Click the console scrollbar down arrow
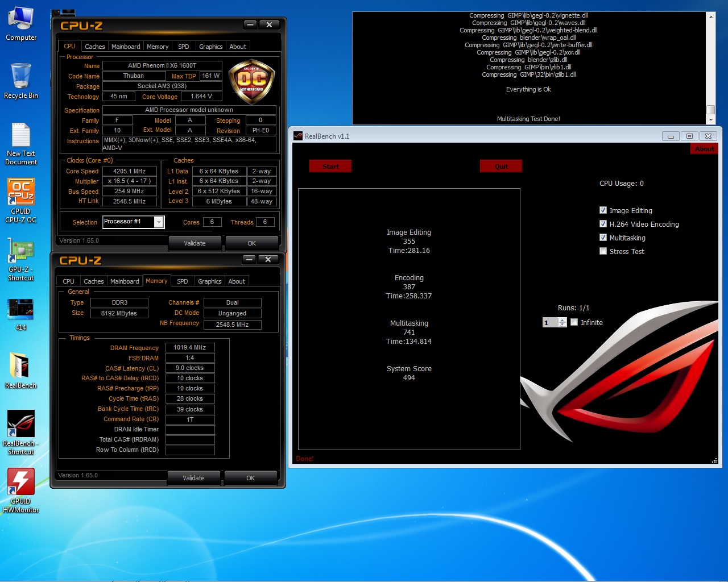Image resolution: width=728 pixels, height=582 pixels. [x=710, y=120]
